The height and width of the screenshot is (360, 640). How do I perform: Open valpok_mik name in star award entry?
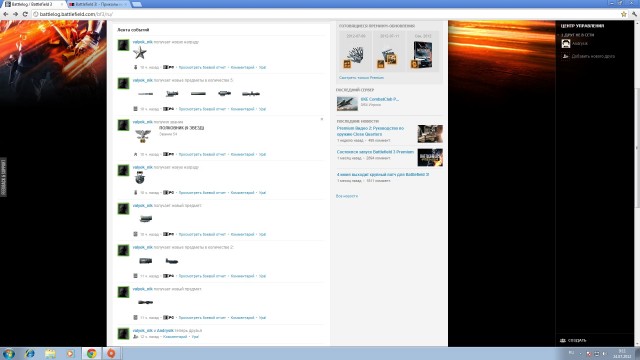(142, 42)
